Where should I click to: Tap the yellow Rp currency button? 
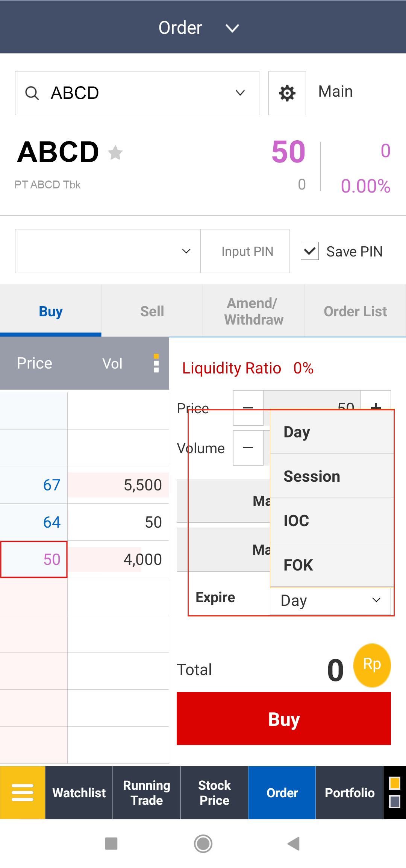click(x=372, y=665)
